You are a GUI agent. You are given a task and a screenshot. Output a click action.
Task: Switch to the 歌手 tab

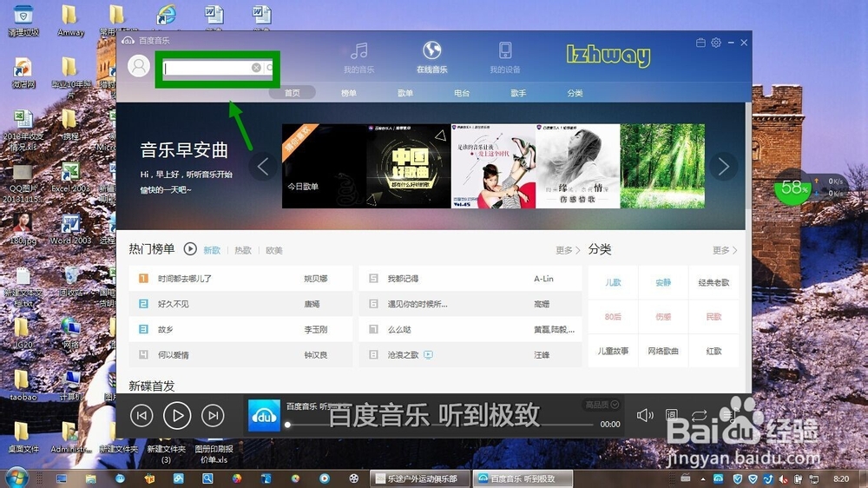518,93
